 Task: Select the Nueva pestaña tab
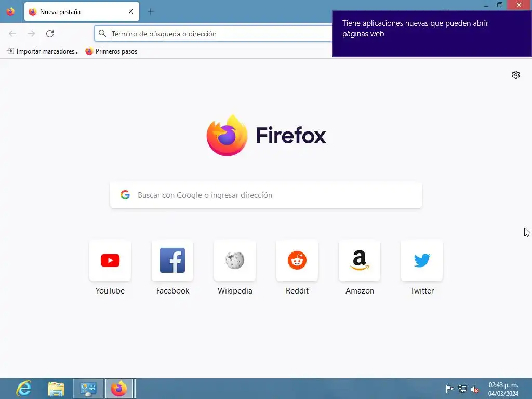pos(82,11)
